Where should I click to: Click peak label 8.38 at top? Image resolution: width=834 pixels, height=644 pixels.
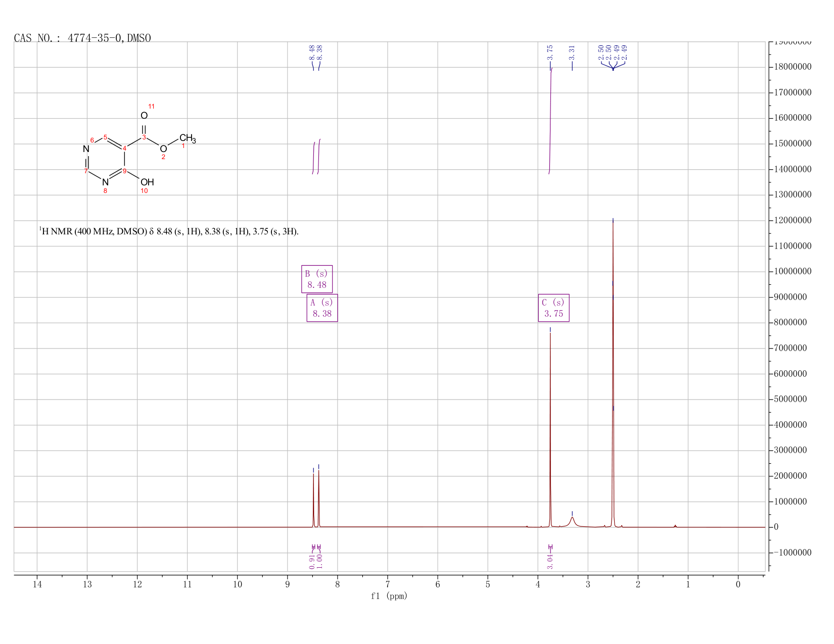click(319, 52)
